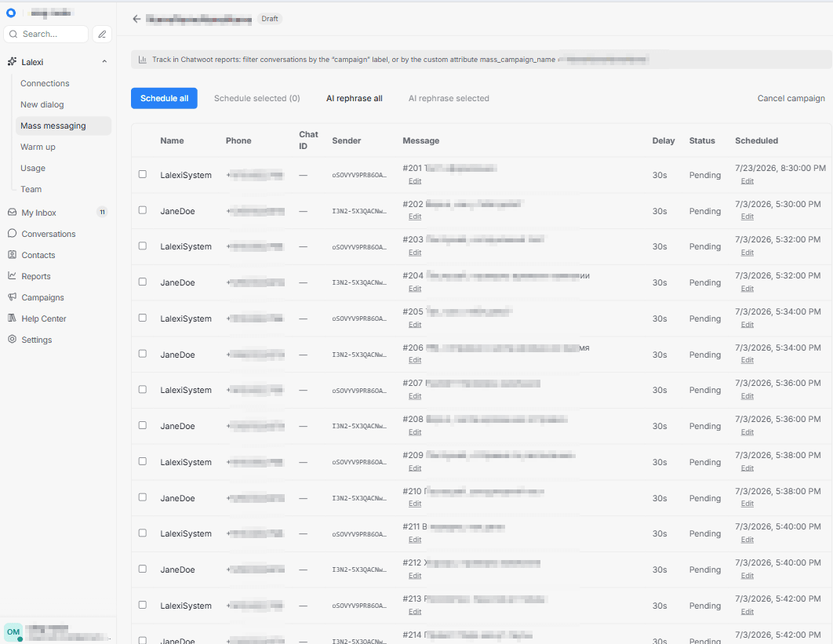Tick the checkbox for message #209
This screenshot has height=644, width=833.
[x=143, y=461]
